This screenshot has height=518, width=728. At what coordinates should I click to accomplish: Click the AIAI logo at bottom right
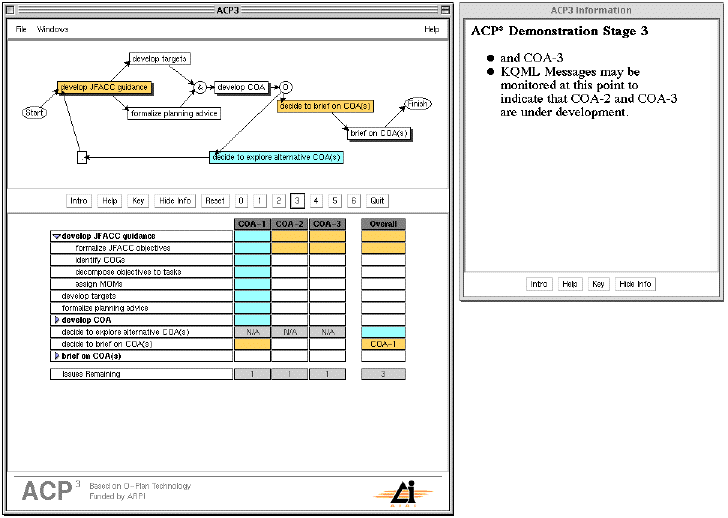[x=395, y=491]
